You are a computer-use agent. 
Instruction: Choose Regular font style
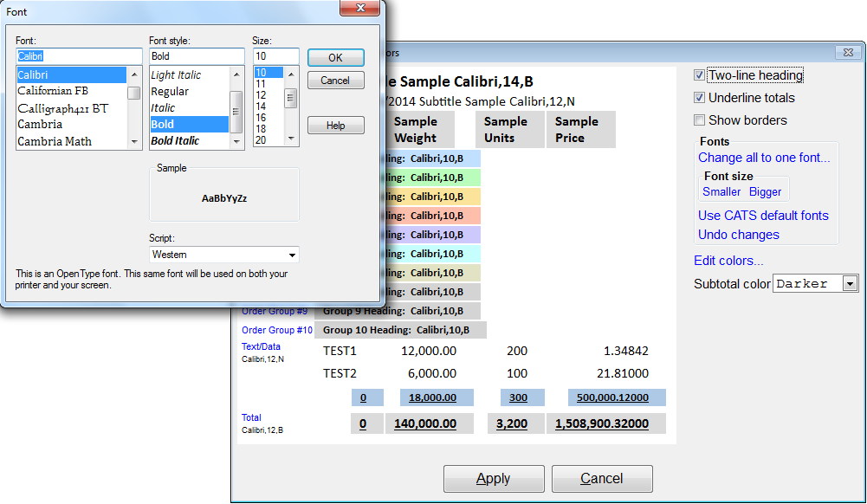point(189,92)
